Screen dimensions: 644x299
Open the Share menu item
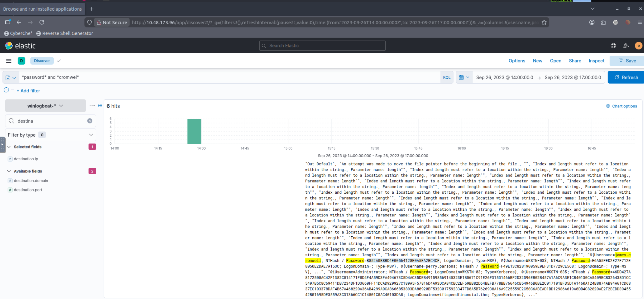[575, 61]
